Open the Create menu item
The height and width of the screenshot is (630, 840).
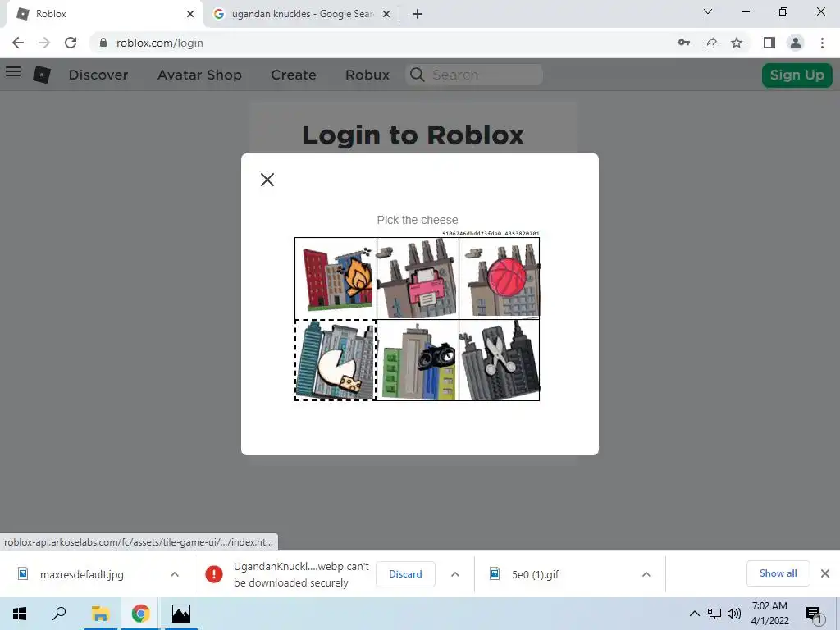point(294,75)
